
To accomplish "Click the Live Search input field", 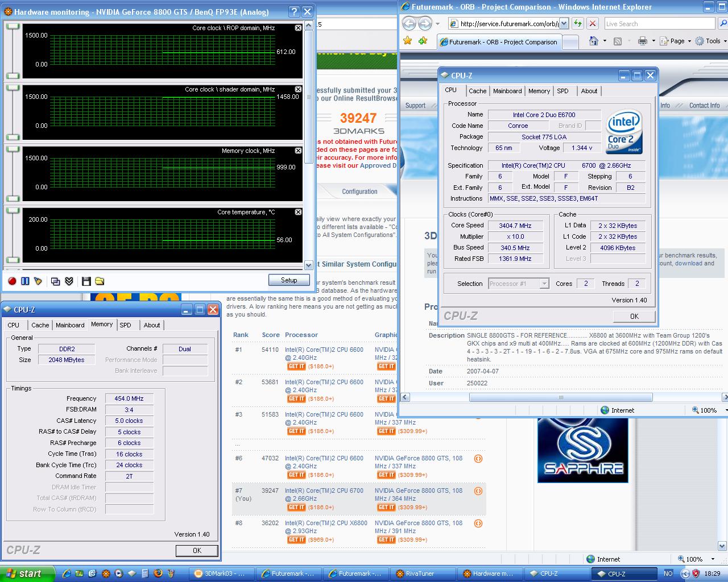I will pyautogui.click(x=660, y=24).
